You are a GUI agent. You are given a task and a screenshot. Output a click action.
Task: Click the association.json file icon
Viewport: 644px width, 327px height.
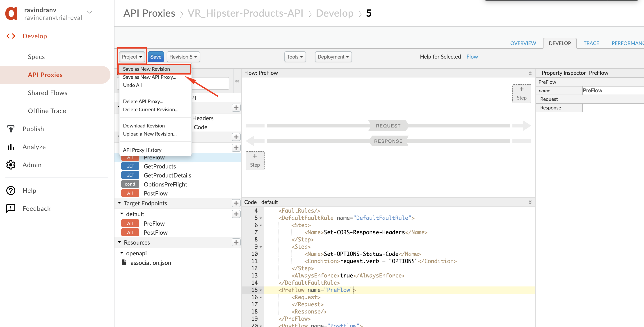coord(124,262)
